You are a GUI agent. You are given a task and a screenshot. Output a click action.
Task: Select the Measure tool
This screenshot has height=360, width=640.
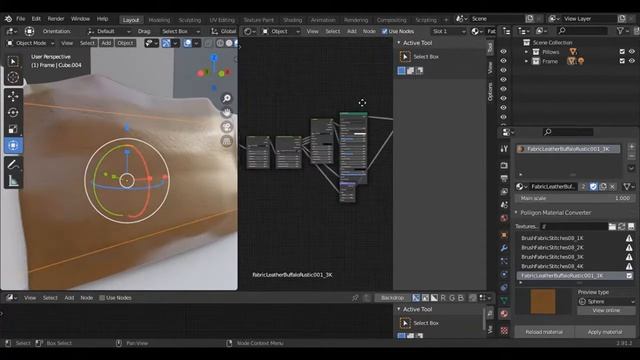tap(13, 181)
